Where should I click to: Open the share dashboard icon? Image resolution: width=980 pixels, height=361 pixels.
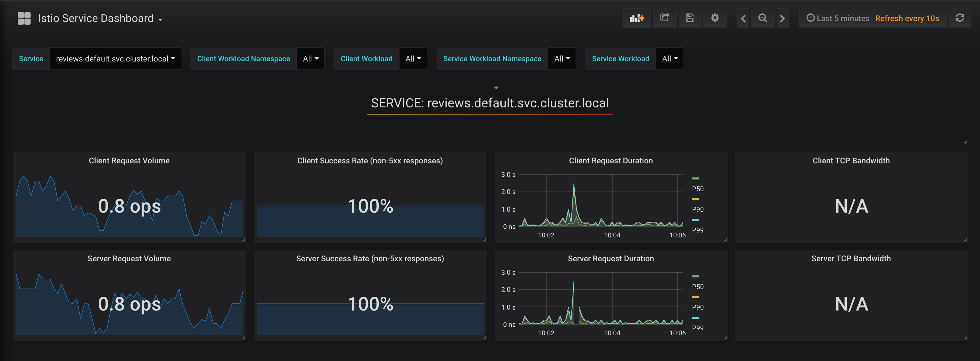coord(665,18)
